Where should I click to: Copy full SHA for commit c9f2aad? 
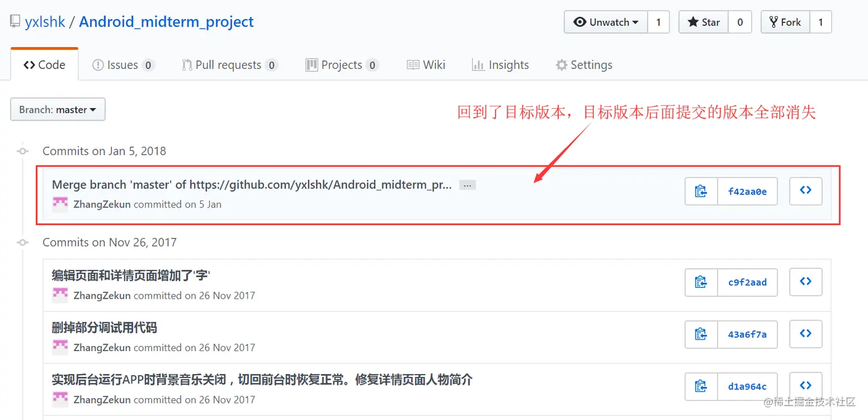(x=701, y=282)
